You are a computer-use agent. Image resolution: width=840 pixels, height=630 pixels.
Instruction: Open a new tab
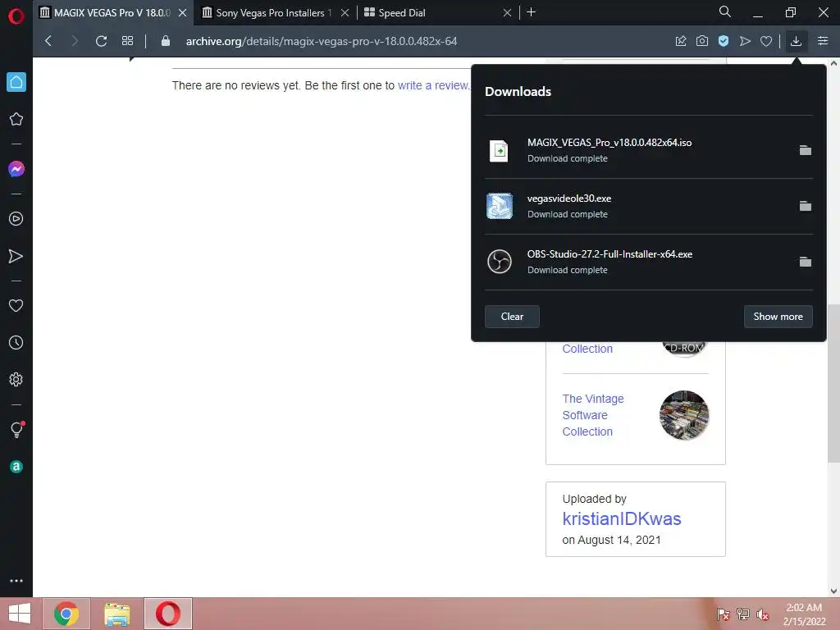(x=531, y=12)
